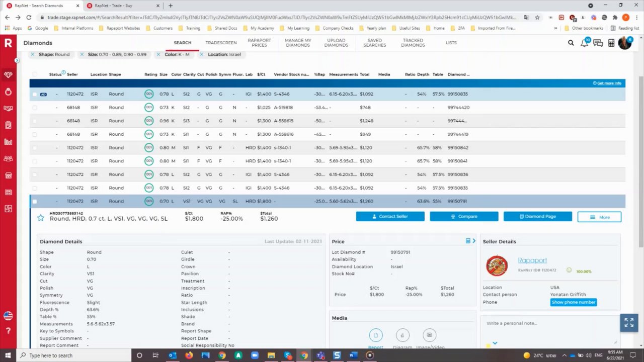This screenshot has width=644, height=362.
Task: Open the LISTS tab
Action: [451, 43]
